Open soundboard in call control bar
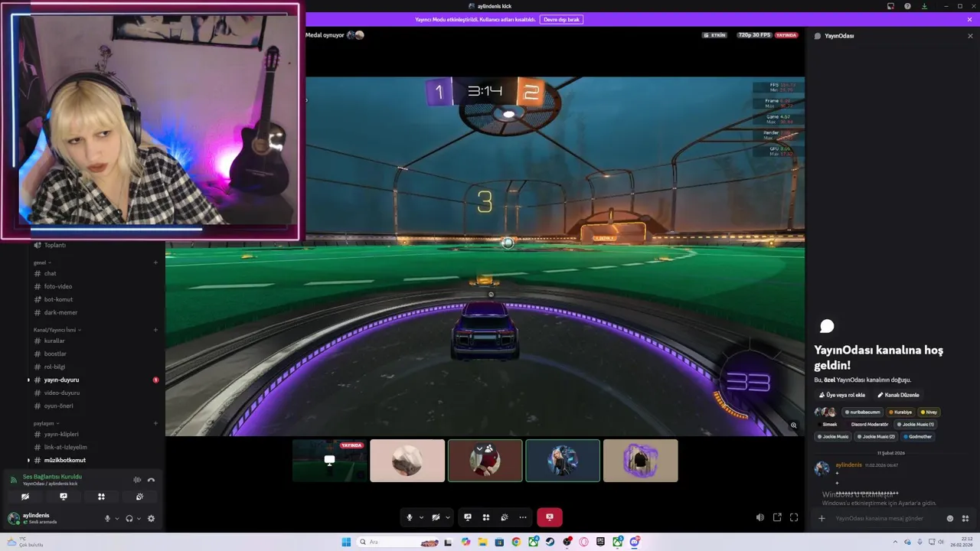The height and width of the screenshot is (551, 980). (x=505, y=517)
